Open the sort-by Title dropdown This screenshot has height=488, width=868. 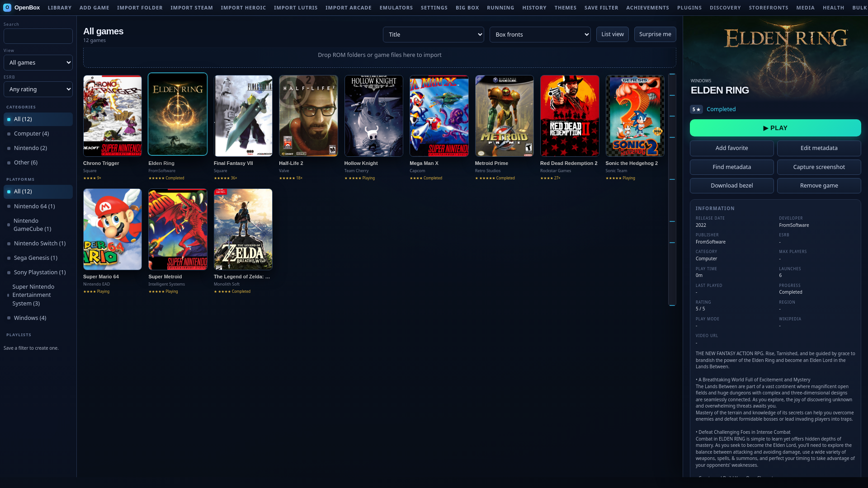pos(433,34)
